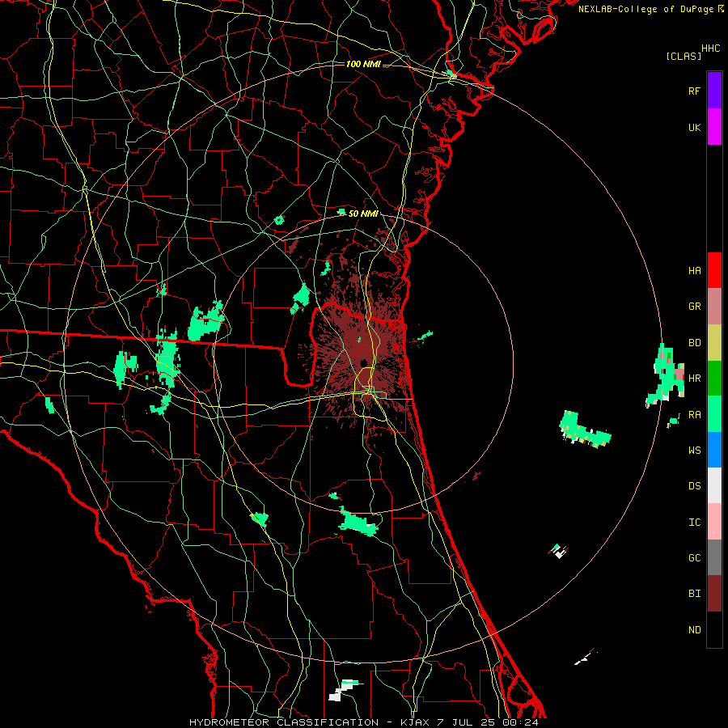Click the IC legend label

(x=694, y=523)
